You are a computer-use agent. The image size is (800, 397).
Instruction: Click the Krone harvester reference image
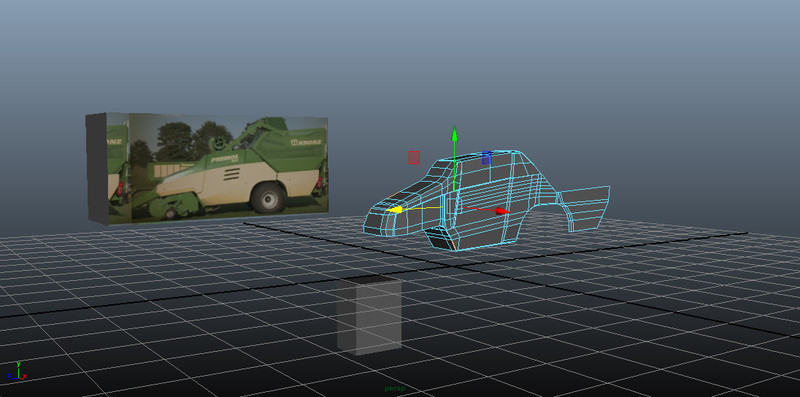pyautogui.click(x=217, y=168)
